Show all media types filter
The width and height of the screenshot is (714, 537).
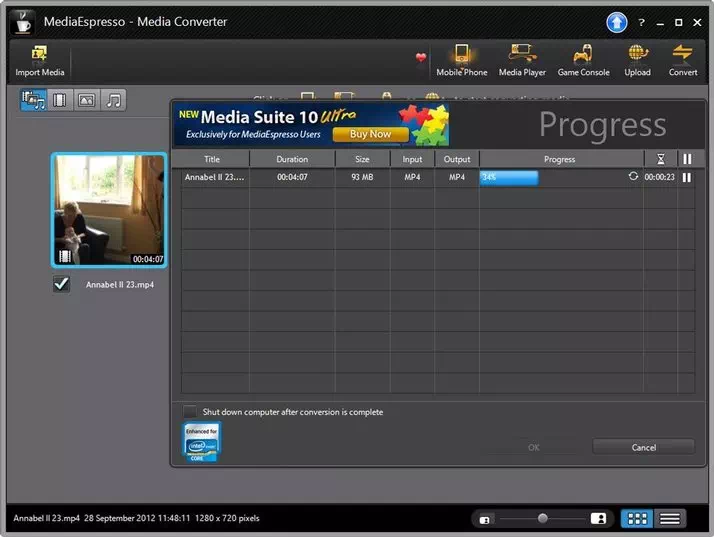[33, 100]
